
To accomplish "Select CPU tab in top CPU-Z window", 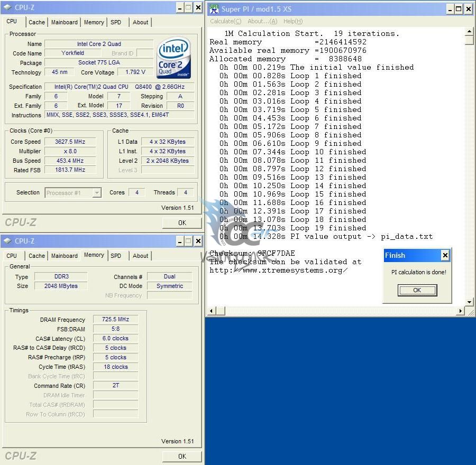I will click(x=12, y=21).
